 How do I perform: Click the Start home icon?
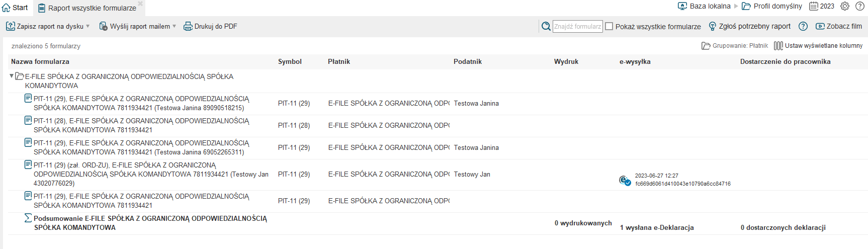click(x=6, y=8)
